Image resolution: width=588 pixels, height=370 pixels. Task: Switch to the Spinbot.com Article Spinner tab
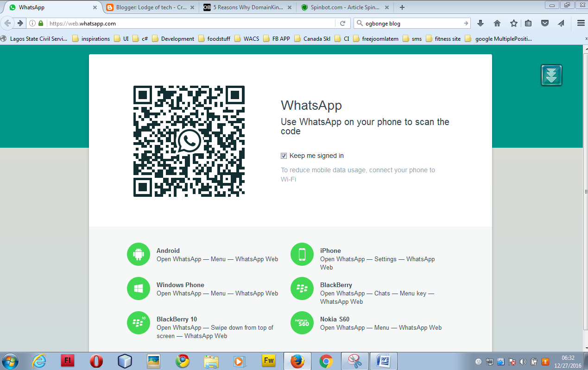coord(345,7)
